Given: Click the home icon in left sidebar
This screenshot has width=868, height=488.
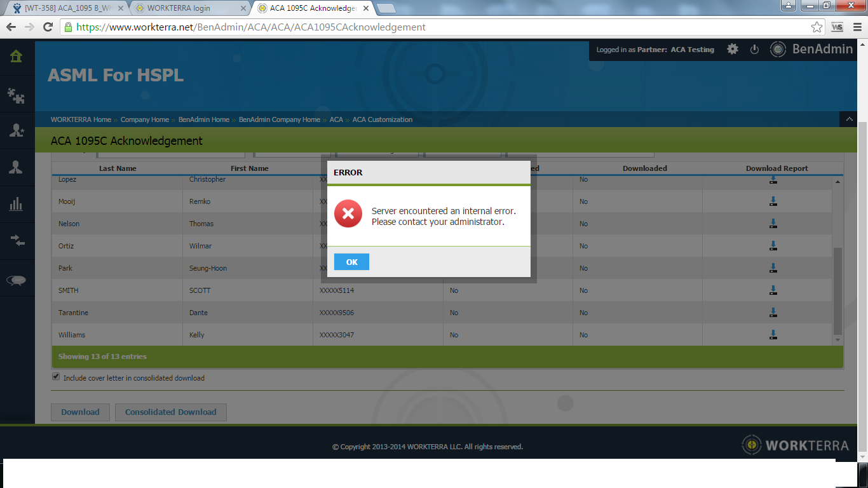Looking at the screenshot, I should pyautogui.click(x=17, y=57).
